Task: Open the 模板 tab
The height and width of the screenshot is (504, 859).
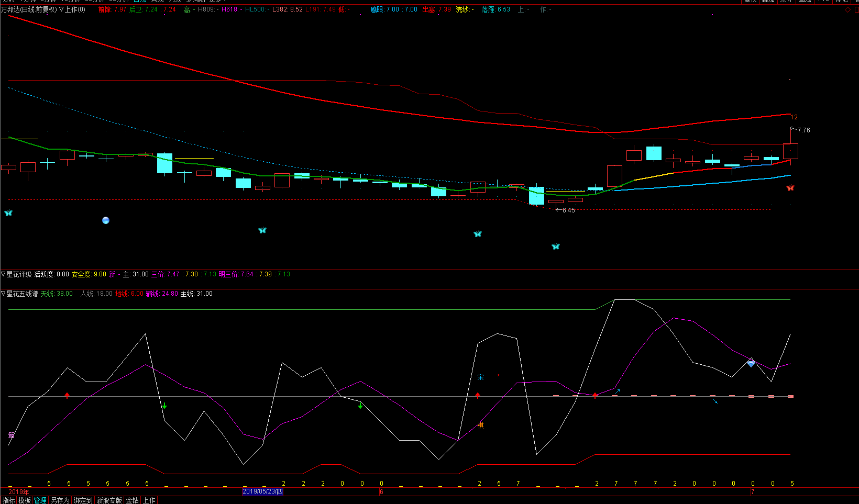Action: (x=25, y=500)
